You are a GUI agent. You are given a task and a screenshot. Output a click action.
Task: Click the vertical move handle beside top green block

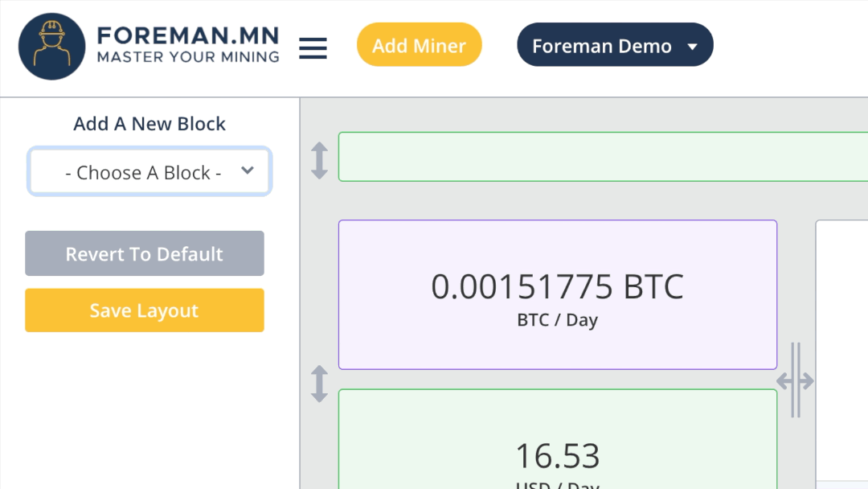click(319, 161)
